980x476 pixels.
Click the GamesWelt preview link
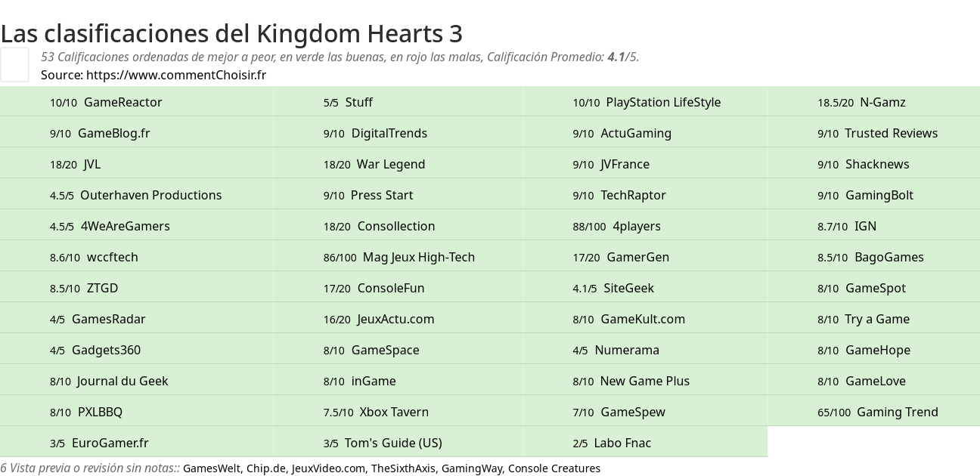tap(212, 468)
